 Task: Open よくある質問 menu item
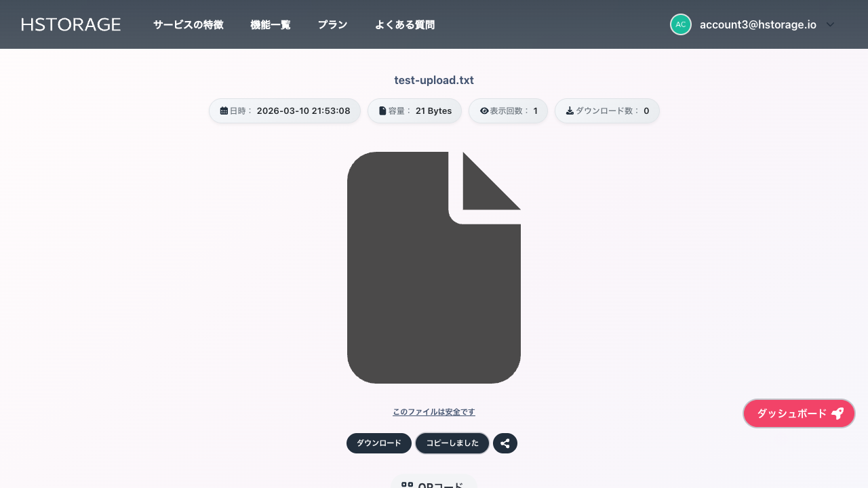point(405,24)
